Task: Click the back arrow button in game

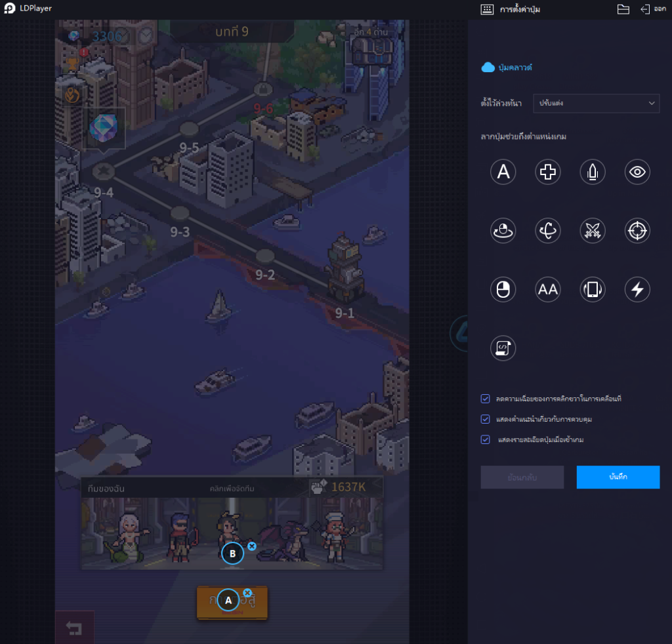Action: 74,628
